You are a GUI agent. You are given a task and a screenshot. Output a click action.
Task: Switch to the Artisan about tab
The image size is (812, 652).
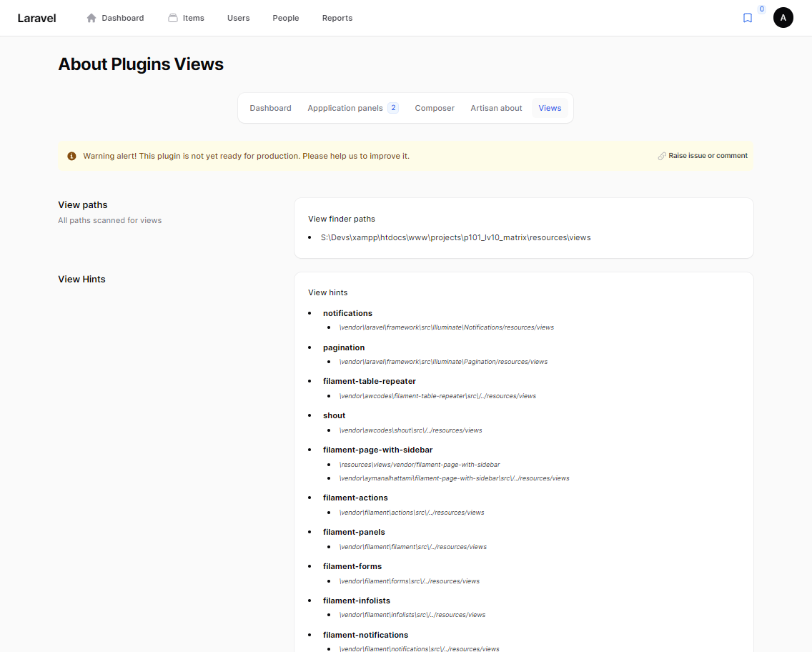pyautogui.click(x=496, y=108)
